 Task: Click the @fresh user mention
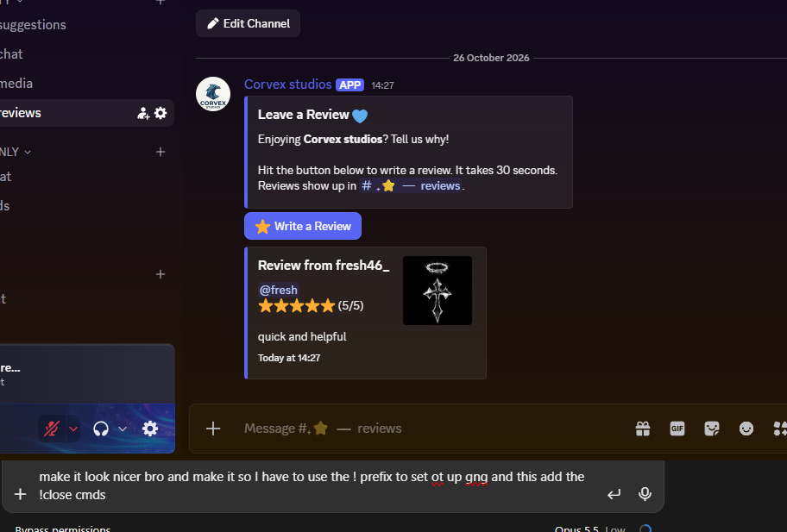pos(278,290)
